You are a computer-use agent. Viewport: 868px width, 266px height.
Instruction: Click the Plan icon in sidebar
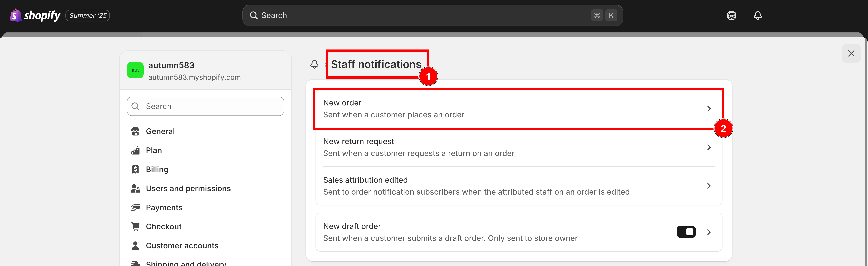pyautogui.click(x=135, y=150)
